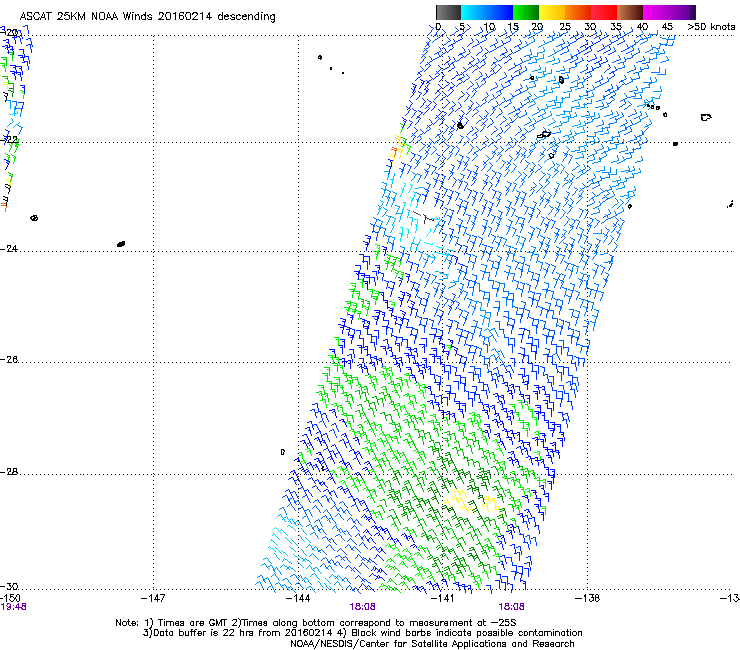The width and height of the screenshot is (740, 650).
Task: Click the '45' legend scale label
Action: click(x=667, y=27)
